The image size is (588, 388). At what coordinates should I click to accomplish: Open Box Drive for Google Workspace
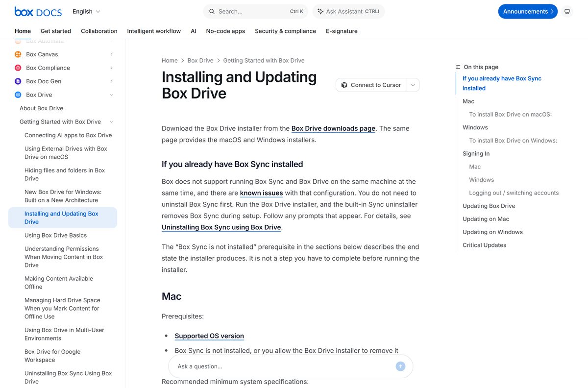[52, 356]
